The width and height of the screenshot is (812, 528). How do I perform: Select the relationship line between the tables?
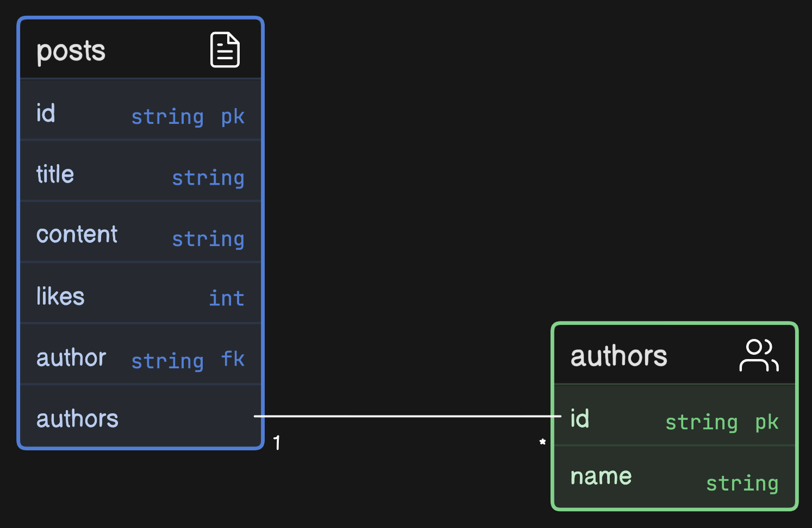(x=408, y=416)
